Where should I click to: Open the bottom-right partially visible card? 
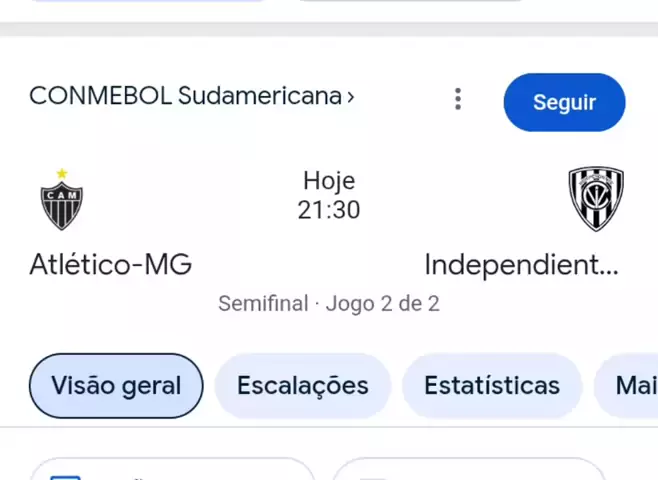pyautogui.click(x=468, y=471)
